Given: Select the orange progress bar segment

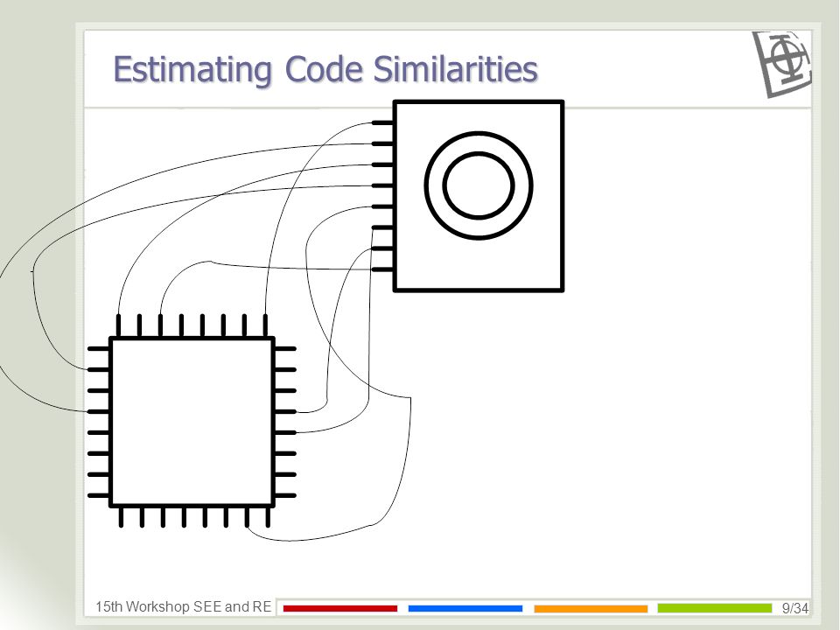Looking at the screenshot, I should tap(591, 608).
